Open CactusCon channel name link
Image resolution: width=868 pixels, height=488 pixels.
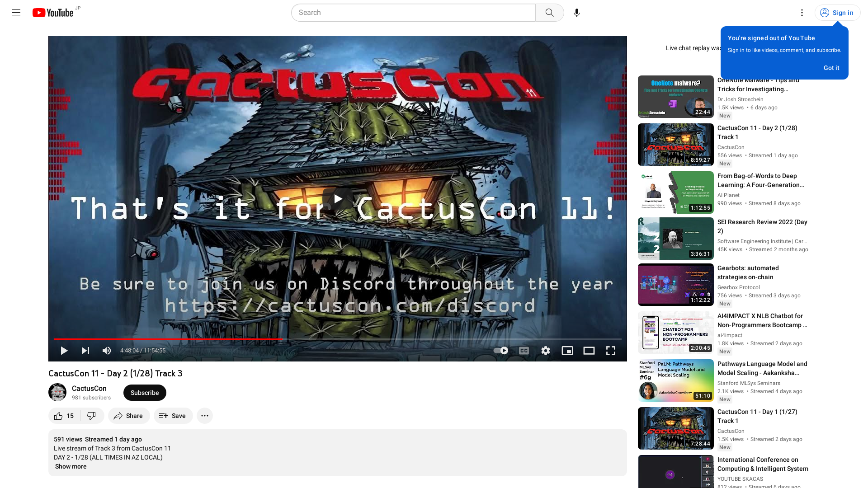click(x=89, y=389)
